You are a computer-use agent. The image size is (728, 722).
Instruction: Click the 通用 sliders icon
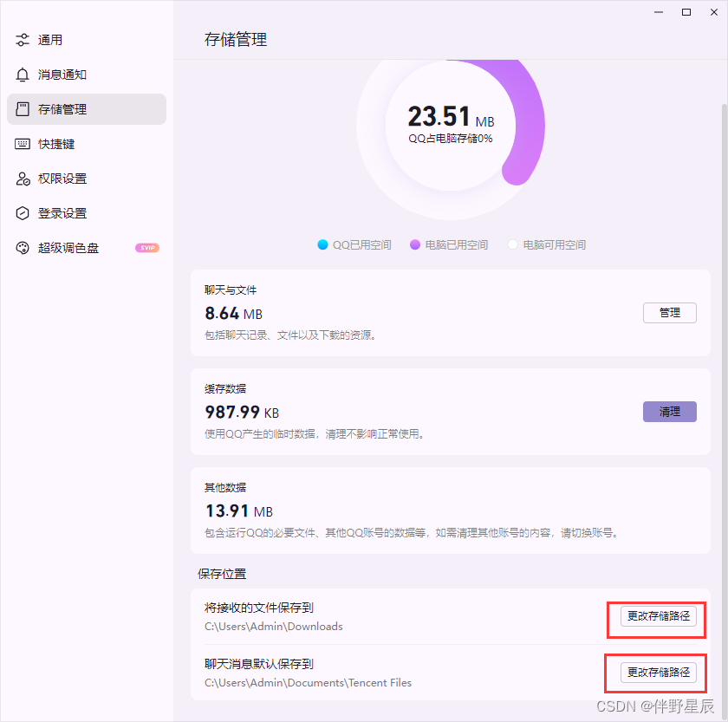pos(23,40)
